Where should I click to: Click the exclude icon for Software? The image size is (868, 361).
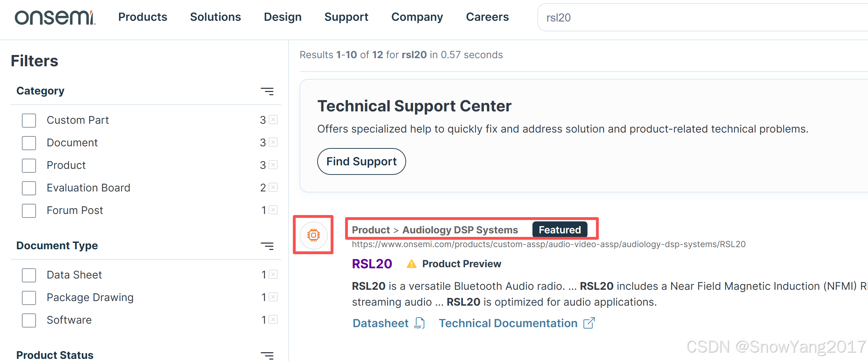pyautogui.click(x=273, y=319)
